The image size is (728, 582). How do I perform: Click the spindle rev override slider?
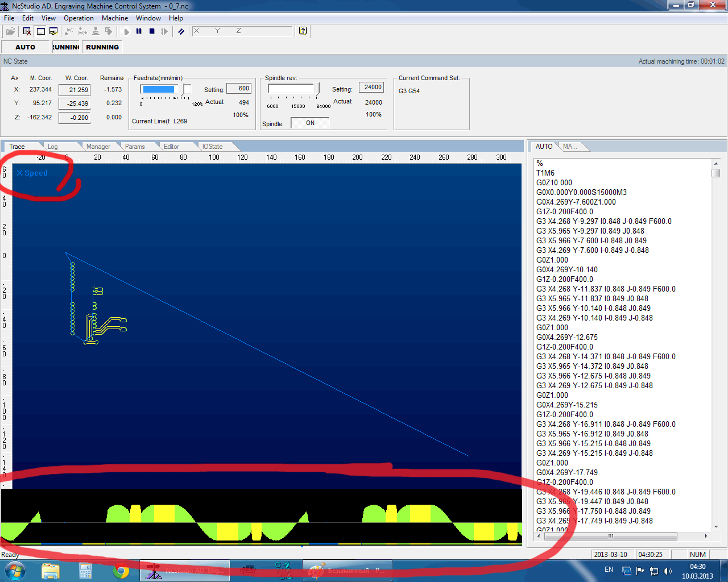pyautogui.click(x=294, y=89)
